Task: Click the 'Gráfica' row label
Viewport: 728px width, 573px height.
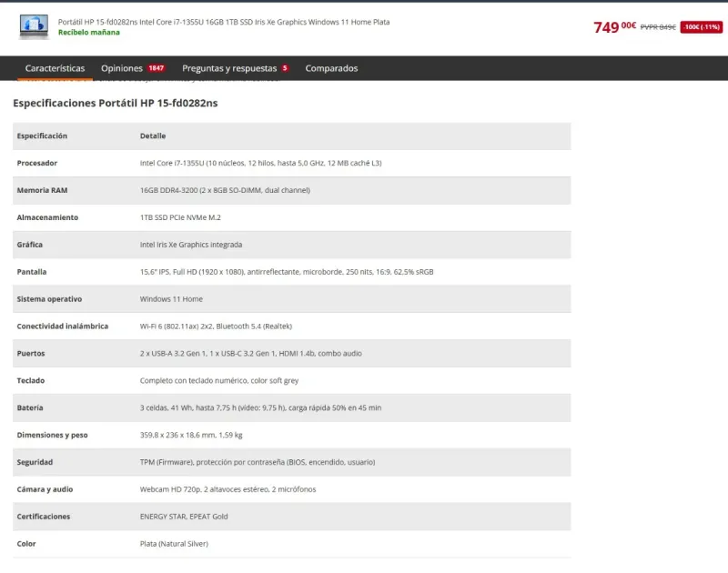Action: pos(30,245)
